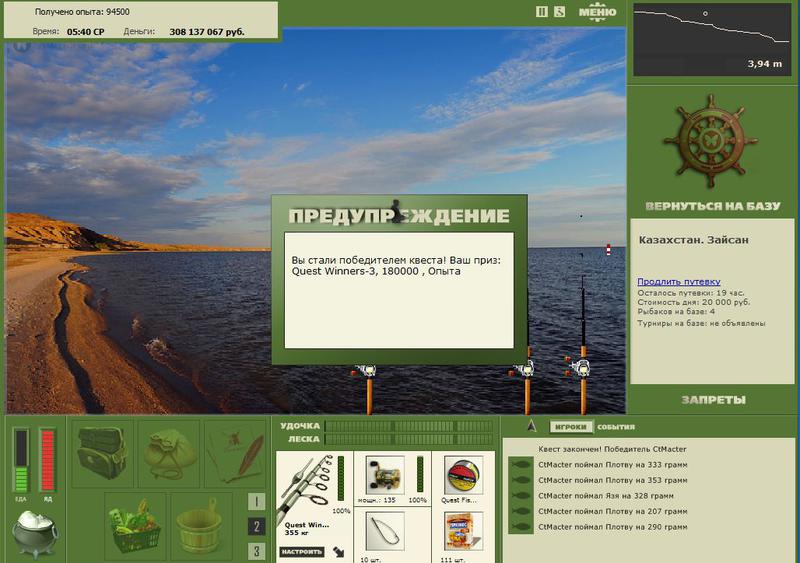This screenshot has width=800, height=563.
Task: Click the Получено опыта: 94500 text
Action: pos(82,12)
